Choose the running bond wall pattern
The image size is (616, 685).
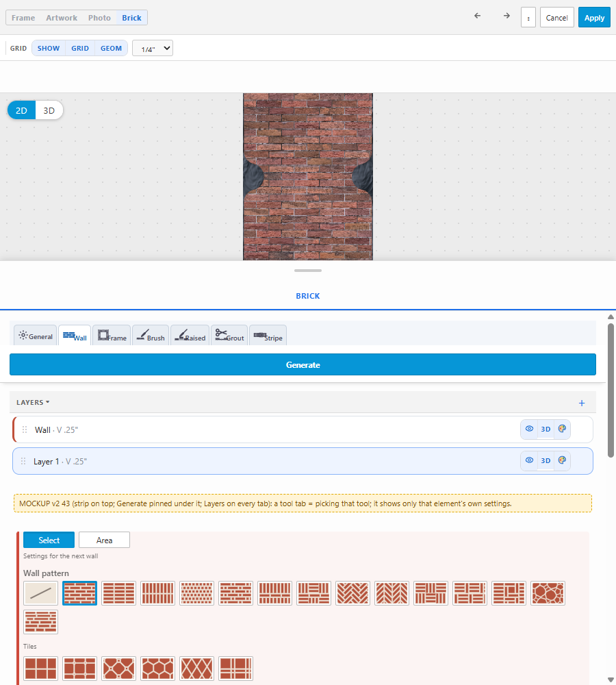(79, 593)
